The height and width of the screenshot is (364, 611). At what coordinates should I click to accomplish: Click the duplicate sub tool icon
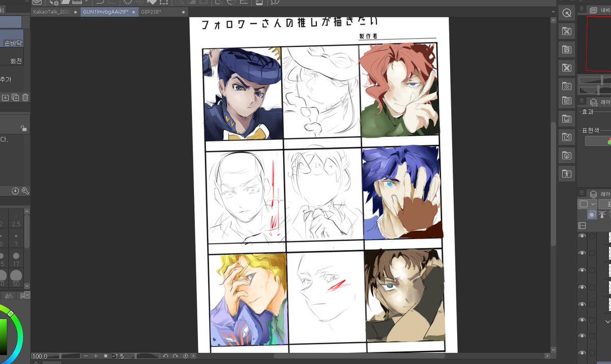coord(15,97)
